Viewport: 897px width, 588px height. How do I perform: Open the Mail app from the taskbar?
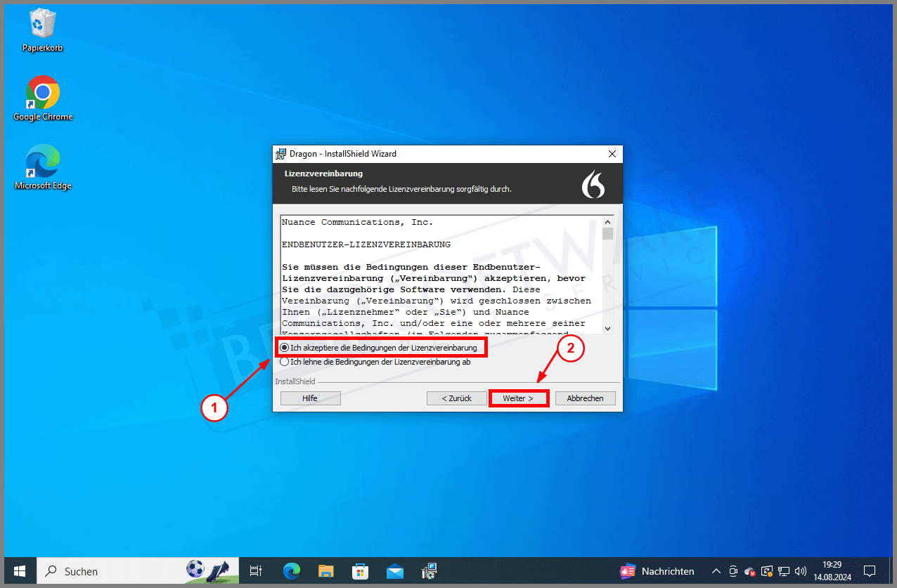click(394, 571)
